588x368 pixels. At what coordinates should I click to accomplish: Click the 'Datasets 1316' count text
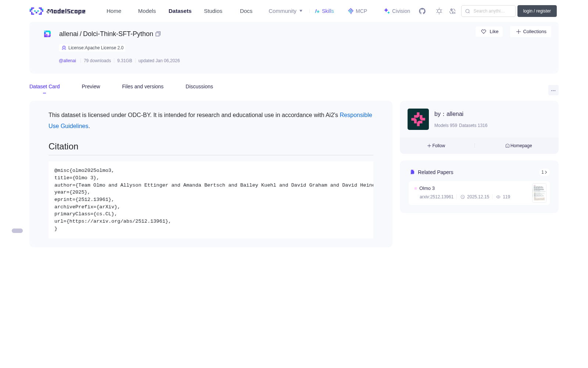click(x=473, y=125)
